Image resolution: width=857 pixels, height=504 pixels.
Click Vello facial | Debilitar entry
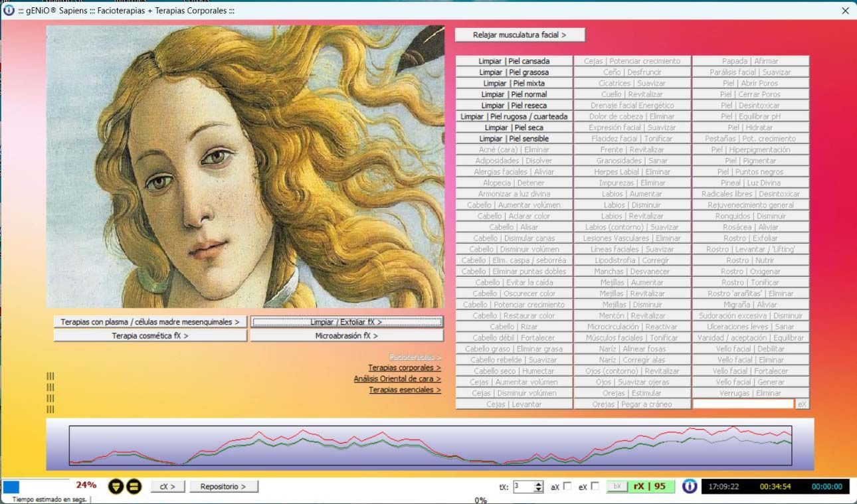click(751, 349)
